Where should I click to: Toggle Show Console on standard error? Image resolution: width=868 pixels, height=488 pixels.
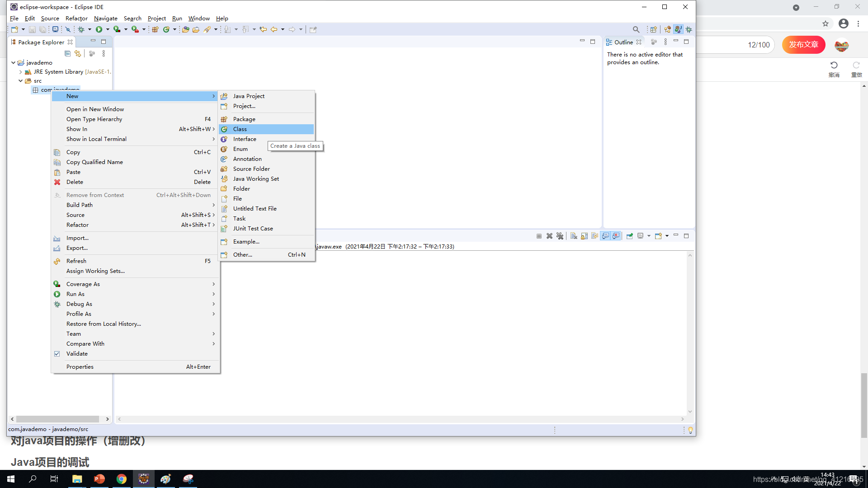pos(616,236)
